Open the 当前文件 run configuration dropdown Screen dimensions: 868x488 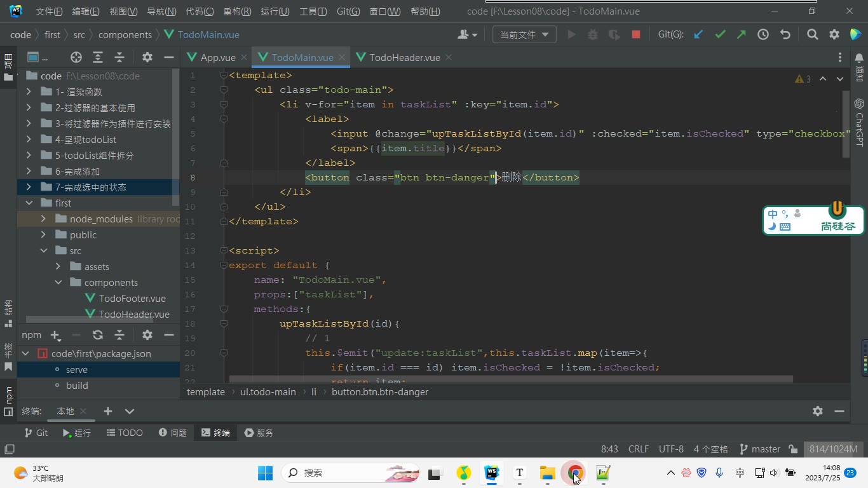(x=524, y=35)
